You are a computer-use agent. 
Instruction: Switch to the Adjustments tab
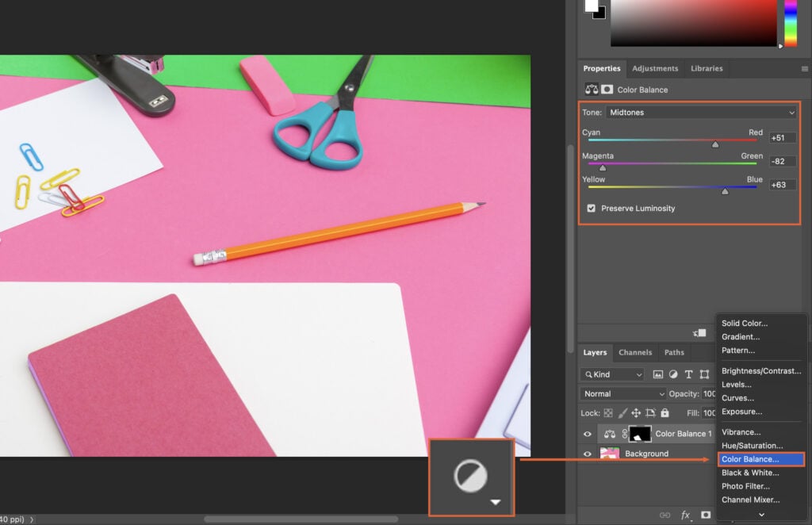(x=655, y=68)
